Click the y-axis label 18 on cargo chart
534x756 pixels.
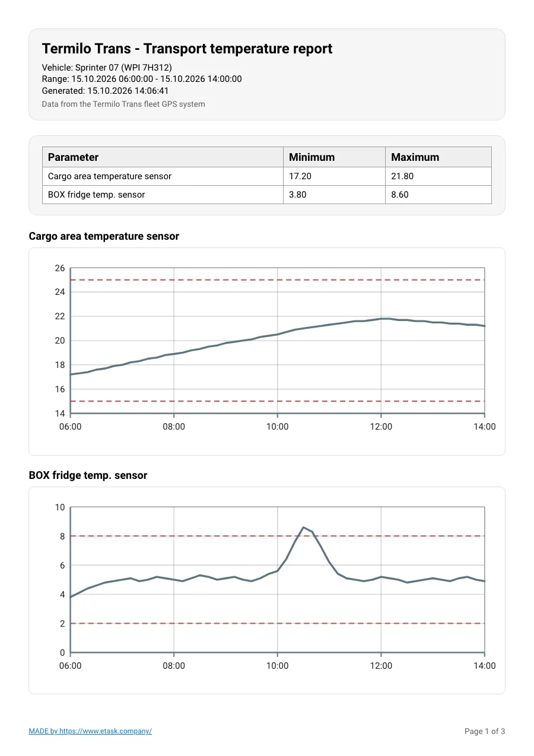coord(59,365)
